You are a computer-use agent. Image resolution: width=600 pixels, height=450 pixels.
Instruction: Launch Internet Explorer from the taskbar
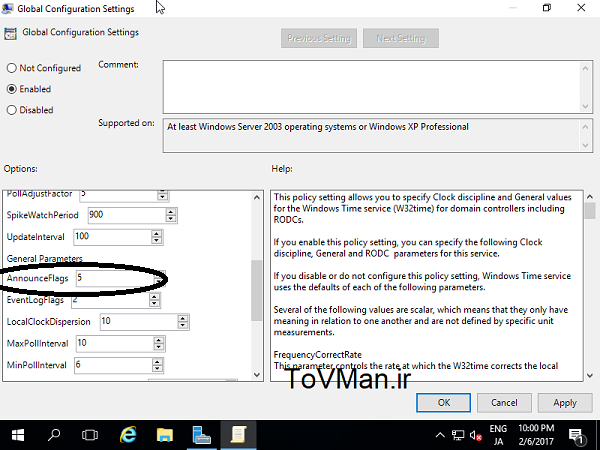click(128, 435)
